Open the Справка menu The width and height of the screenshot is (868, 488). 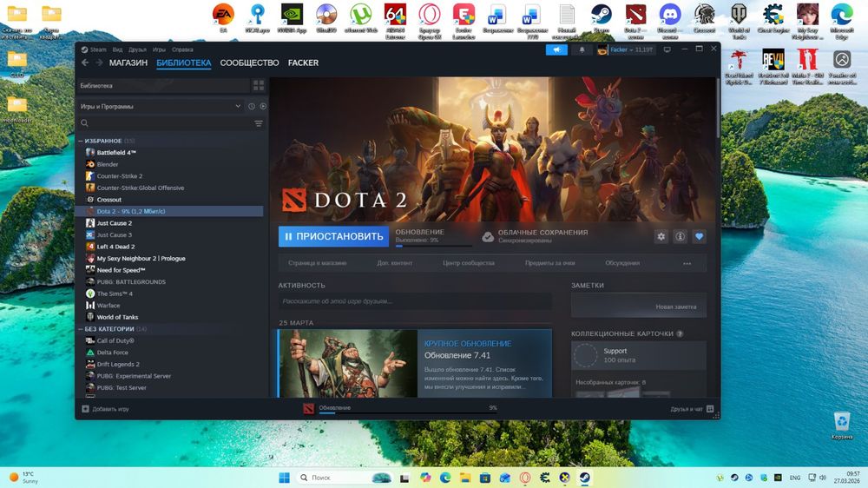[x=182, y=49]
